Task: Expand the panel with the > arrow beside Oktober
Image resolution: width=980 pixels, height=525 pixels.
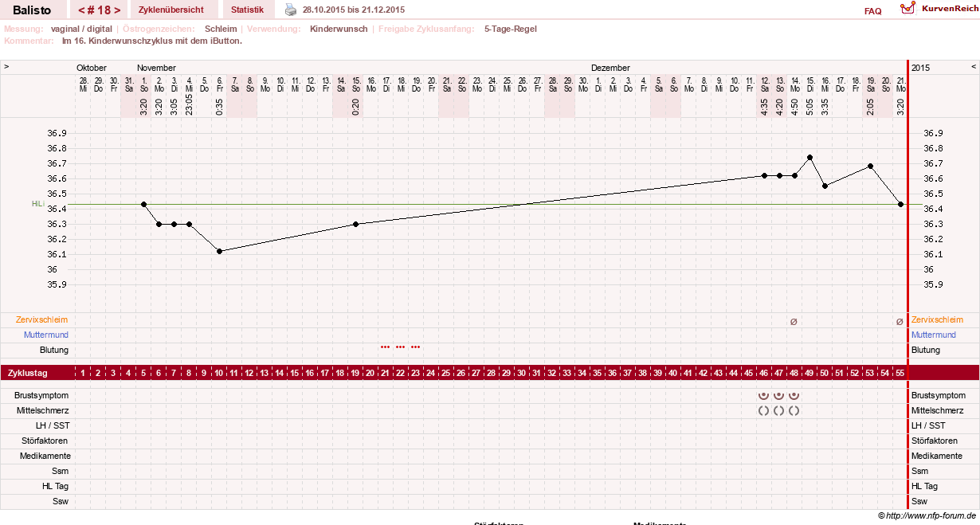Action: click(6, 68)
